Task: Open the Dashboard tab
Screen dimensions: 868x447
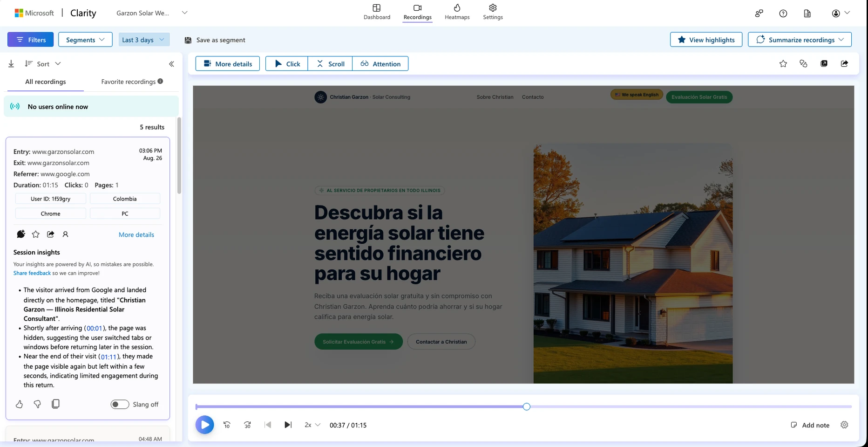Action: 377,12
